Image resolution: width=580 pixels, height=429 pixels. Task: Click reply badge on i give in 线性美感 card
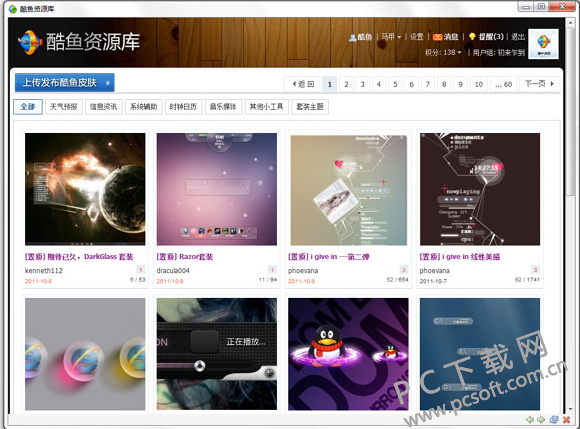click(535, 270)
